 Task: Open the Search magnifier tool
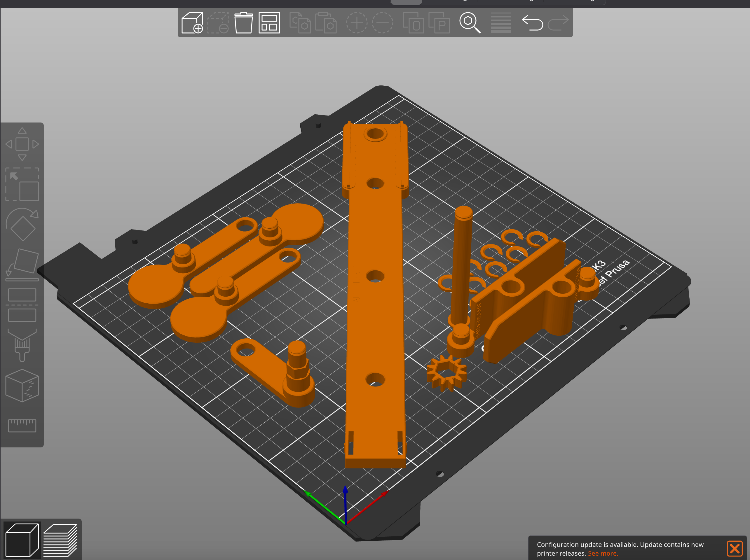(x=470, y=23)
